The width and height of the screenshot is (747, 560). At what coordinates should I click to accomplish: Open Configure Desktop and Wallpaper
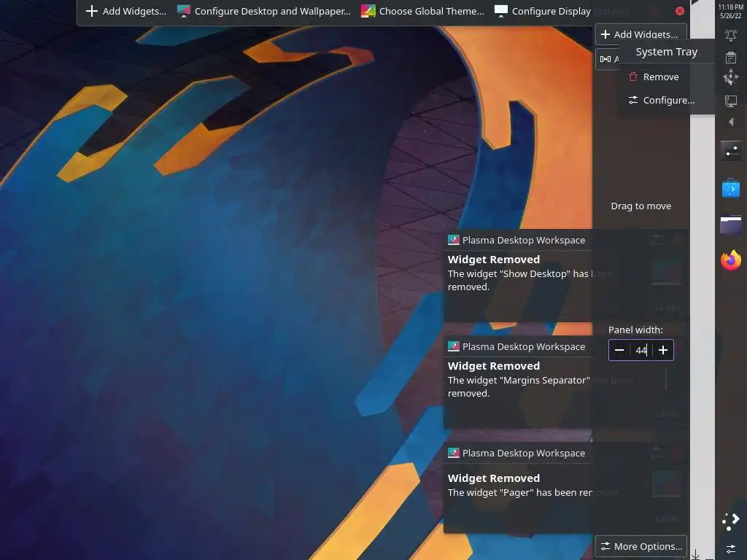264,11
